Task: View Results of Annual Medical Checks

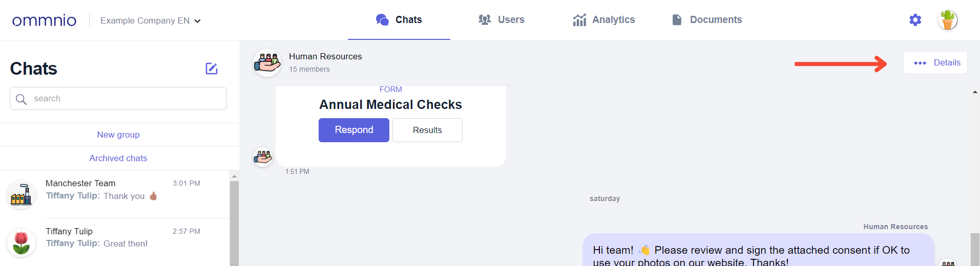Action: click(x=427, y=130)
